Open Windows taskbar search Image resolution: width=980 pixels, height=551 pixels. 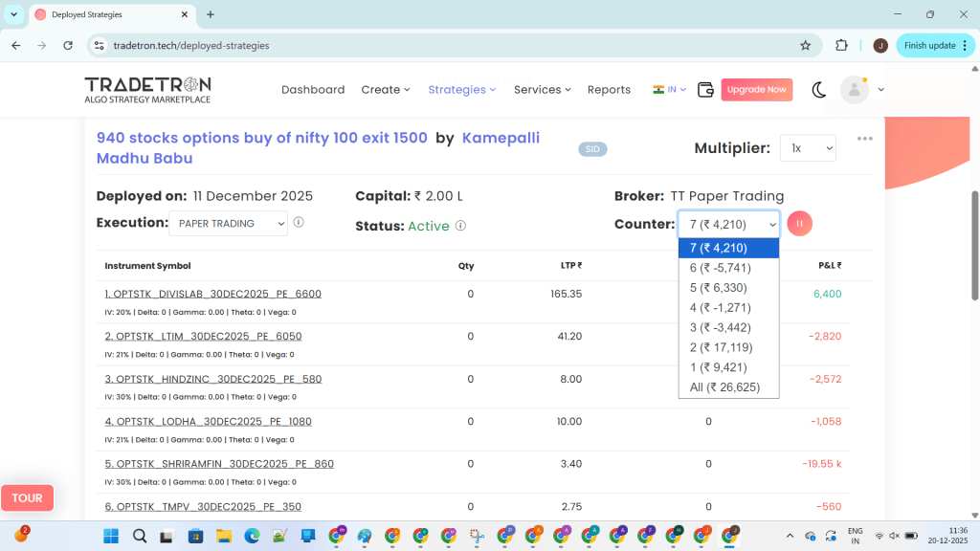pos(140,535)
